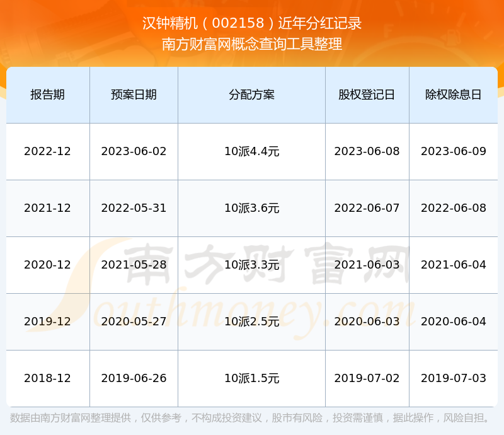Click ex-dividend date 2021-06-04
The height and width of the screenshot is (435, 504).
click(x=453, y=265)
